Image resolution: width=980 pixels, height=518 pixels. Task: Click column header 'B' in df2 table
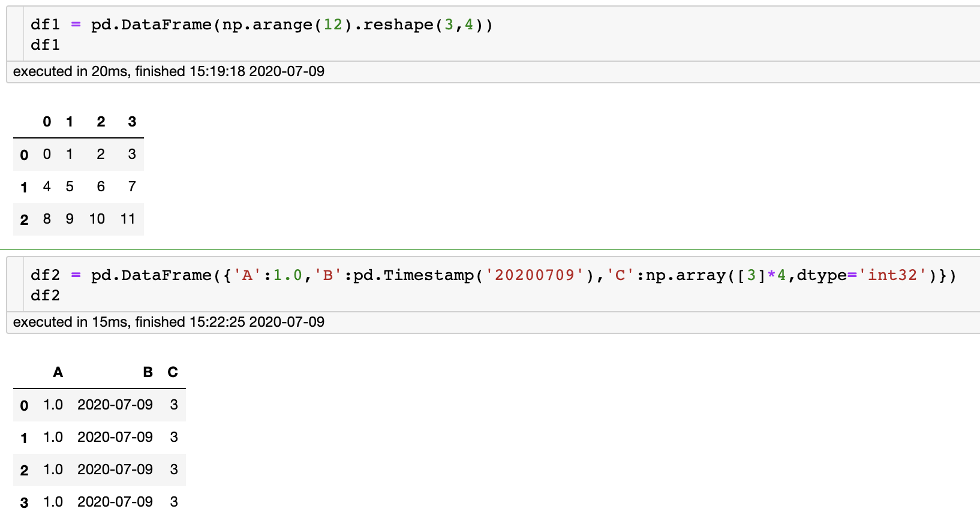pyautogui.click(x=148, y=372)
